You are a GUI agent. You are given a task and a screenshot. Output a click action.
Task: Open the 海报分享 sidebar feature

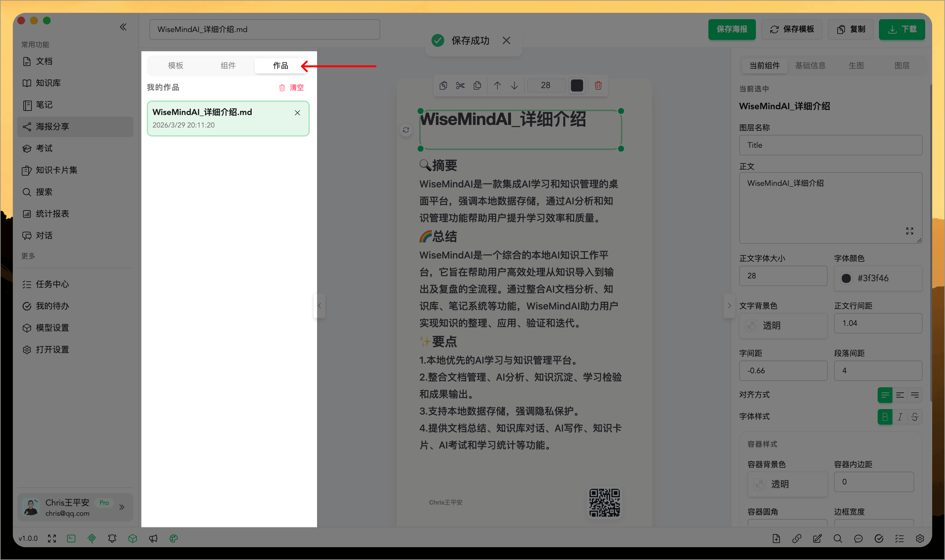52,127
